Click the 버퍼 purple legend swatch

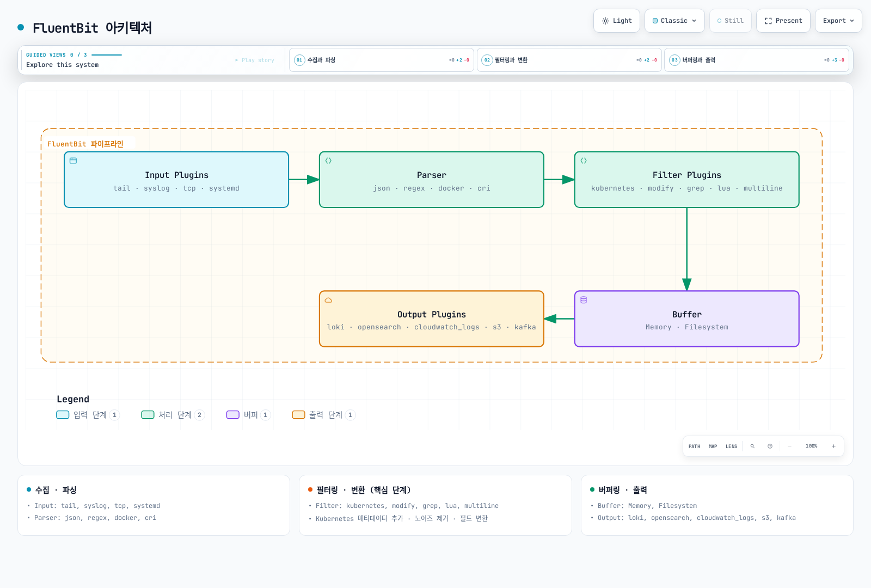(x=233, y=415)
